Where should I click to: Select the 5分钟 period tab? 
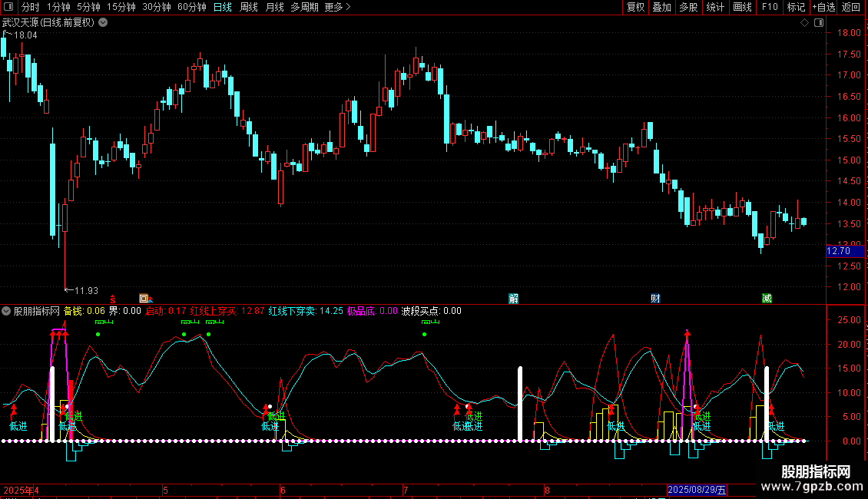88,7
